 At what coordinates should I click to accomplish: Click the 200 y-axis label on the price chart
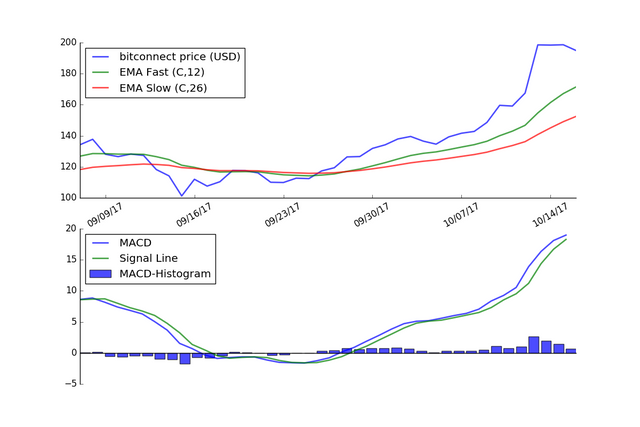click(x=68, y=42)
